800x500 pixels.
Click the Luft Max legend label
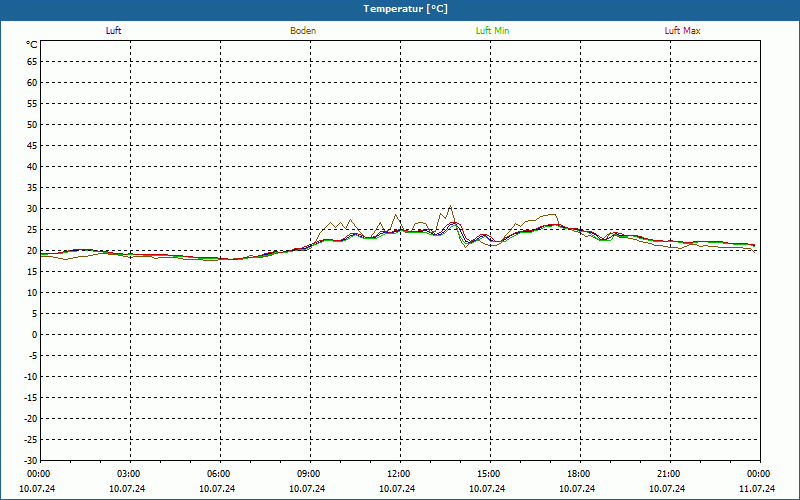coord(682,31)
